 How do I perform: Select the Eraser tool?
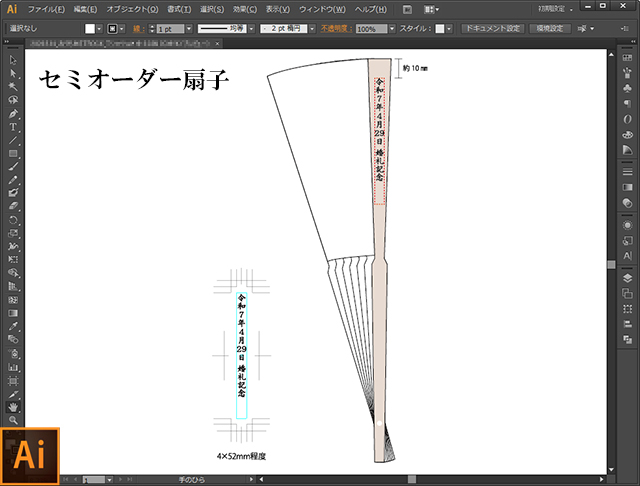[13, 206]
